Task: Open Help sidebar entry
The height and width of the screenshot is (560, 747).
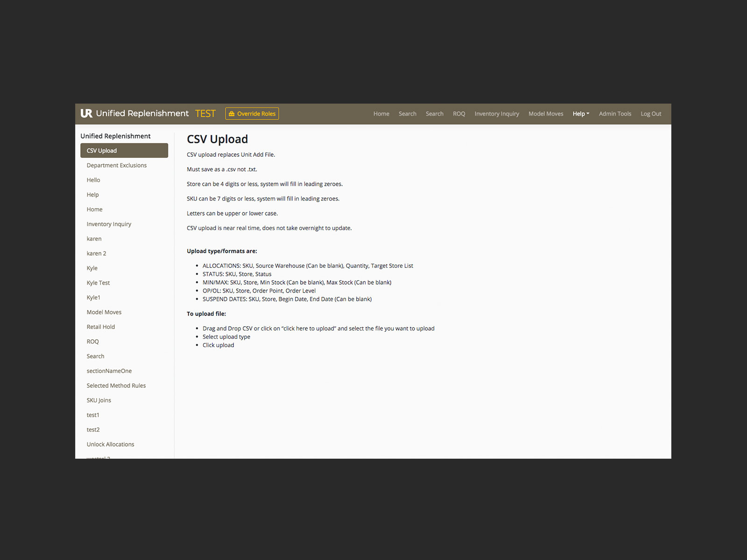Action: coord(92,195)
